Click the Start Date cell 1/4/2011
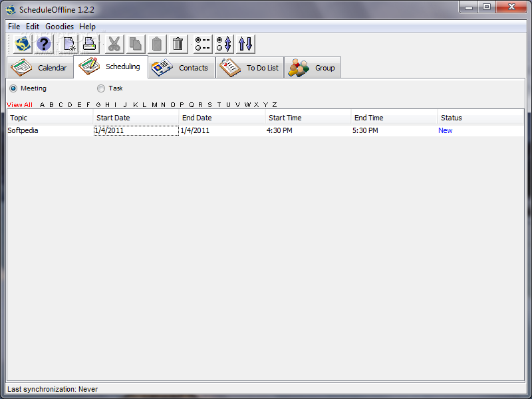The image size is (532, 399). (x=136, y=130)
